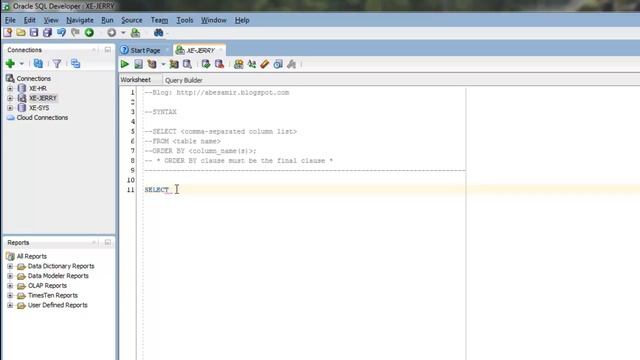Expand the XE-SYS connection node
Image resolution: width=640 pixels, height=360 pixels.
10,108
